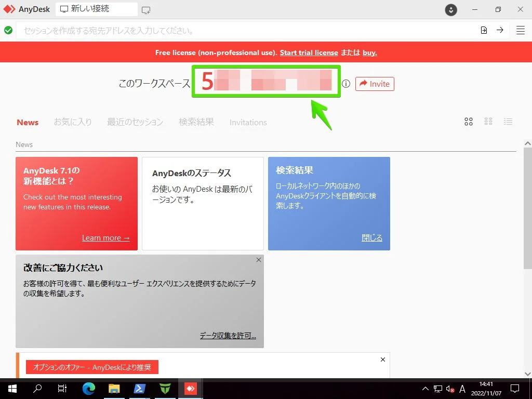The width and height of the screenshot is (532, 399).
Task: Click the dark round download indicator icon
Action: click(451, 9)
